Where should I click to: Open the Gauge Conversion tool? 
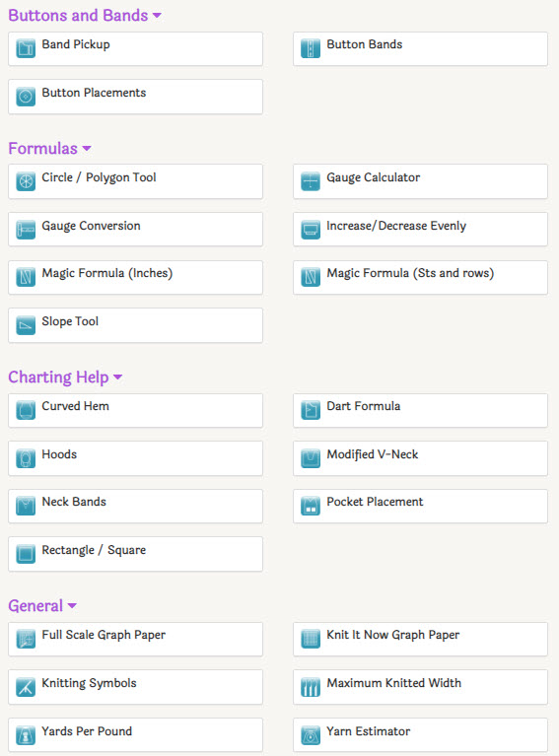pyautogui.click(x=135, y=230)
